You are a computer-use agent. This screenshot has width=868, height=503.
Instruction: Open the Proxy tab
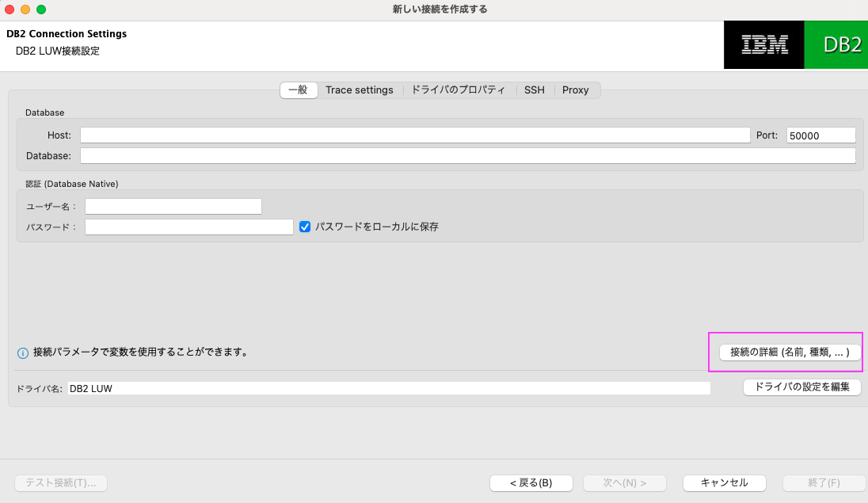tap(575, 90)
